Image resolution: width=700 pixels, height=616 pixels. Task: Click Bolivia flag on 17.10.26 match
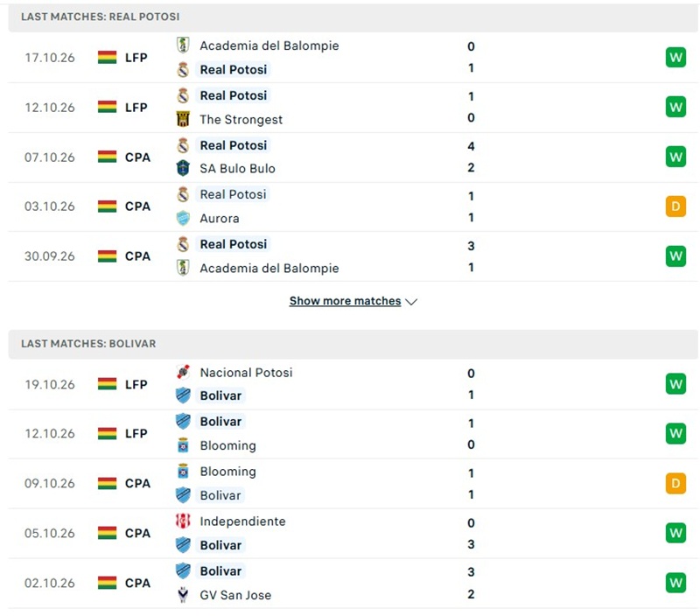click(x=107, y=58)
